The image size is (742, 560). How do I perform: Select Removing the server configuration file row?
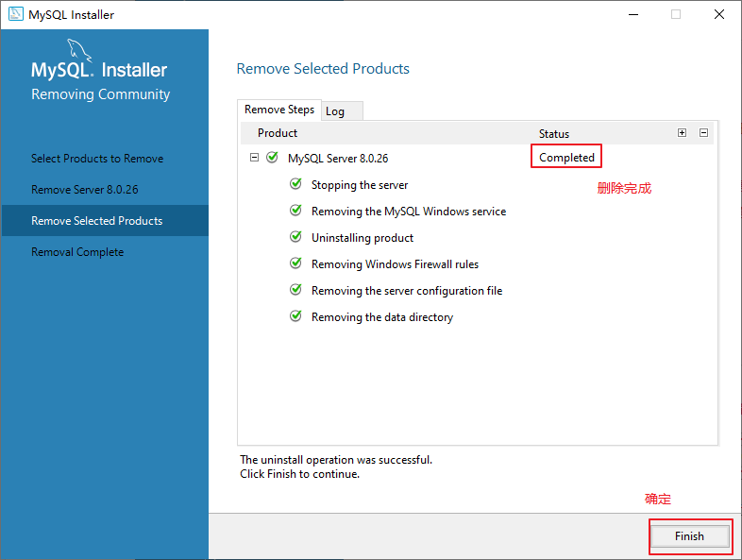click(x=407, y=291)
